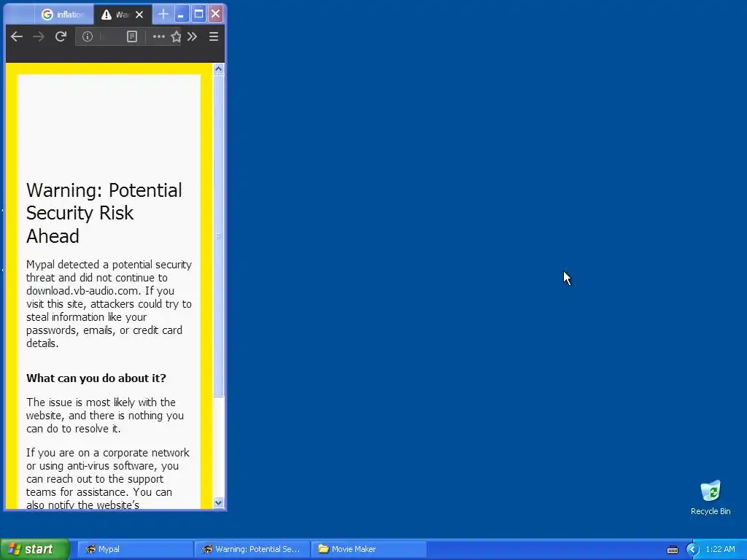Bookmark this page with the star

[176, 36]
